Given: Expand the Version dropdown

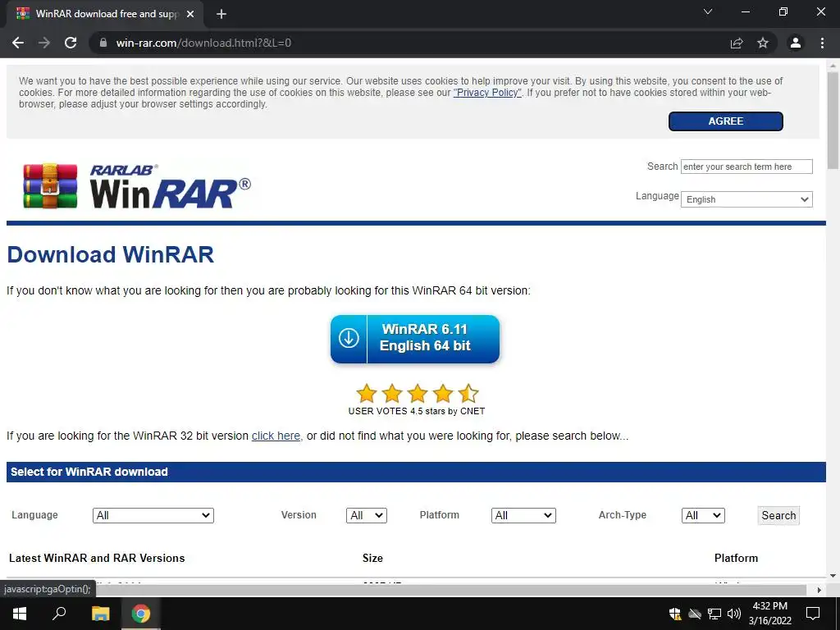Looking at the screenshot, I should click(x=367, y=515).
